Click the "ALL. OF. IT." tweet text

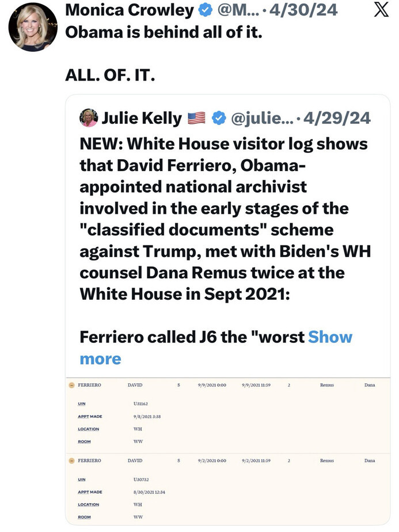(x=110, y=74)
